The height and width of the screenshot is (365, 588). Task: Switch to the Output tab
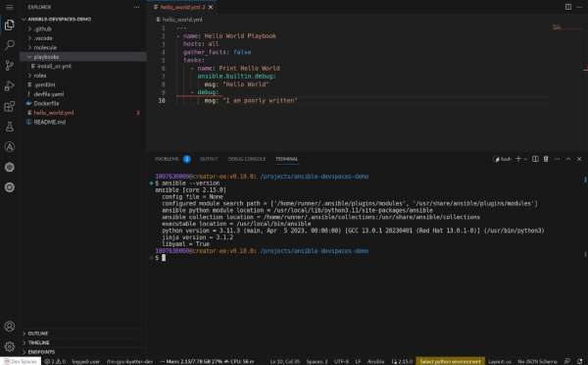[209, 159]
